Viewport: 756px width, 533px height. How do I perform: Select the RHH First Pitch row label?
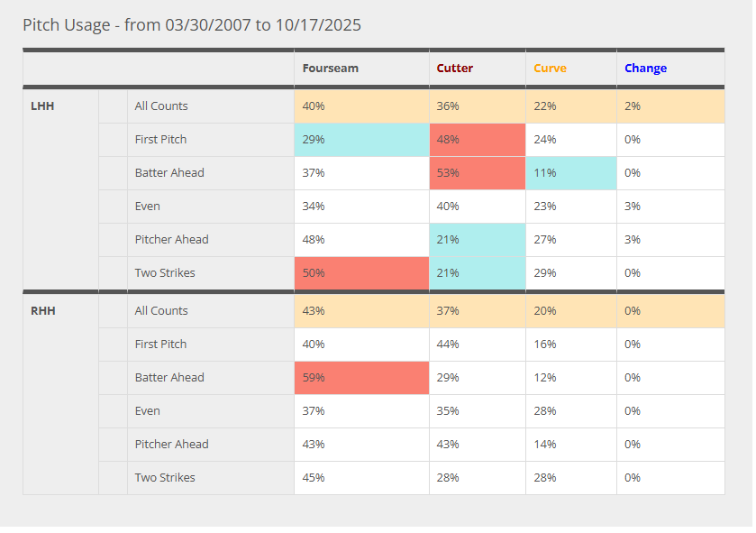click(160, 344)
